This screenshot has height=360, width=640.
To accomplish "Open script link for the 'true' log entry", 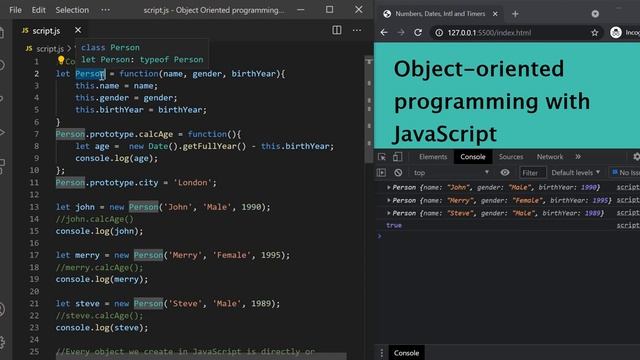I will 628,225.
